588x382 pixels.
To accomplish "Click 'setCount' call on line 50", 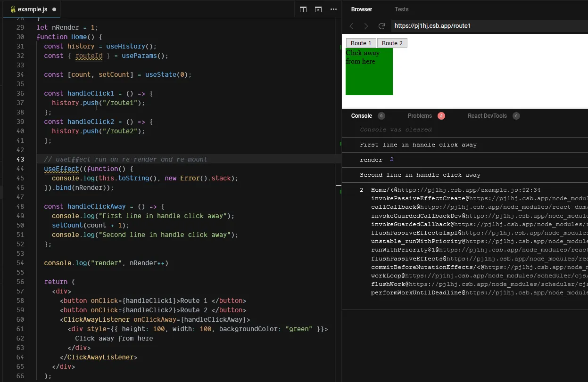I will [x=67, y=225].
